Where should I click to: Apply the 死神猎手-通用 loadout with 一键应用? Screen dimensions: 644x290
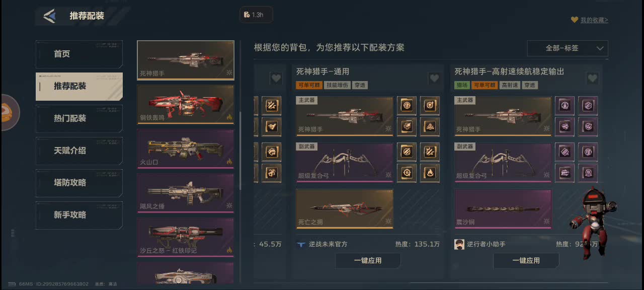tap(368, 260)
